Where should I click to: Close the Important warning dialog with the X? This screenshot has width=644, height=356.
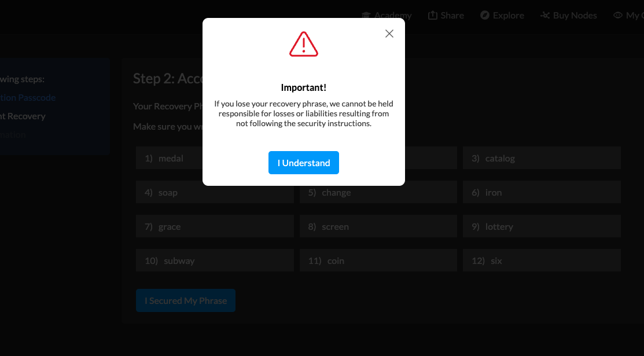click(x=389, y=34)
